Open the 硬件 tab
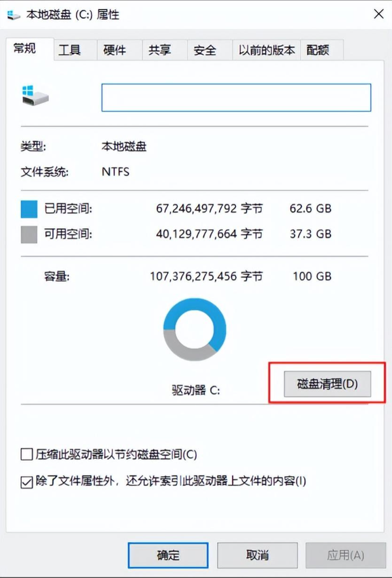The height and width of the screenshot is (578, 392). pyautogui.click(x=114, y=50)
